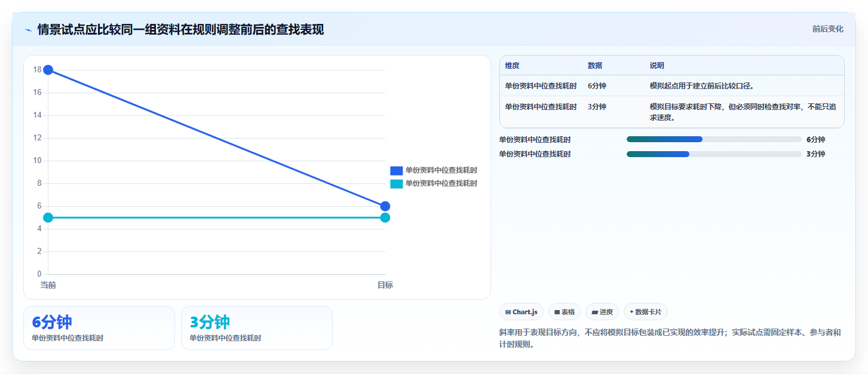Click the 数据 column header
868x374 pixels.
(x=595, y=66)
